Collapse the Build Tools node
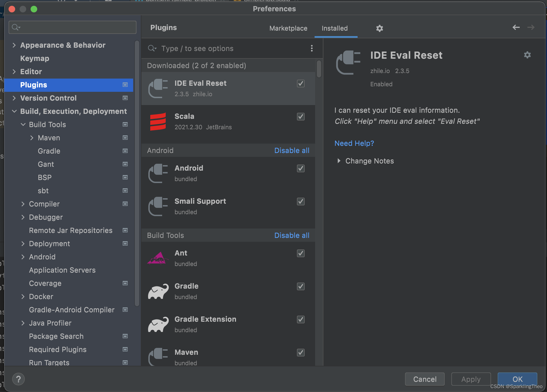This screenshot has height=392, width=547. click(23, 124)
